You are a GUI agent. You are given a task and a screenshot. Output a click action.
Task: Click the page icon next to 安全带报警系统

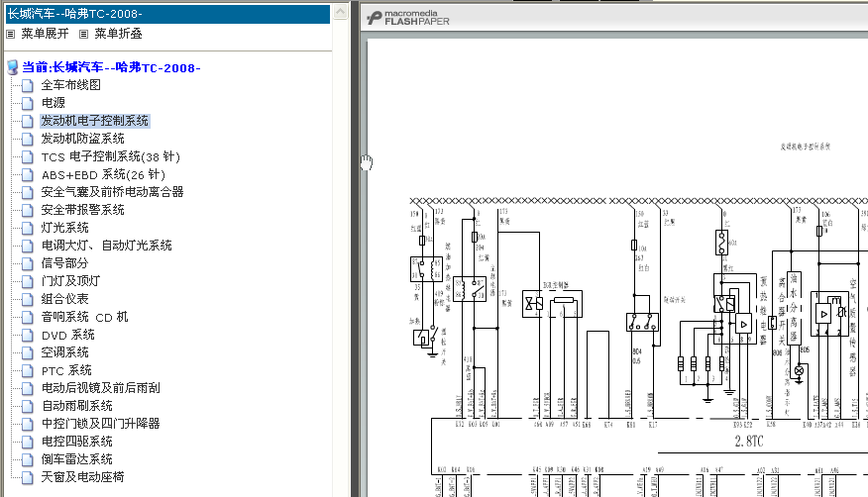tap(27, 210)
